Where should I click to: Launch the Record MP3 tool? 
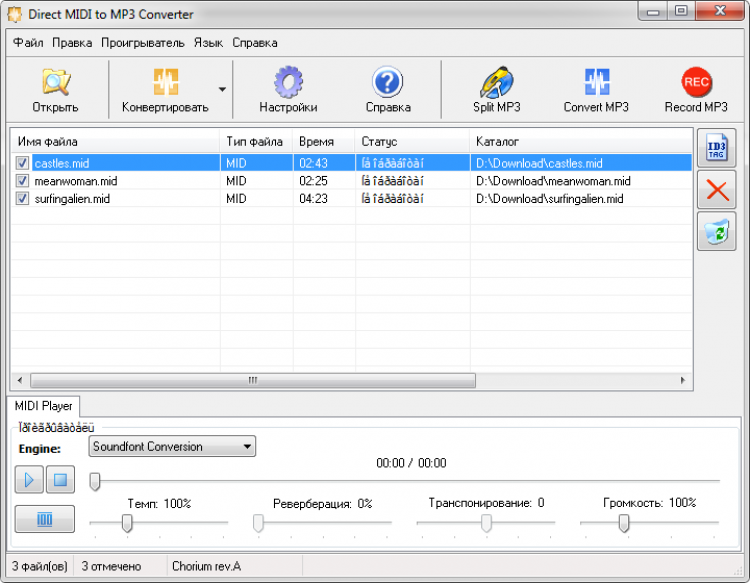[x=696, y=89]
